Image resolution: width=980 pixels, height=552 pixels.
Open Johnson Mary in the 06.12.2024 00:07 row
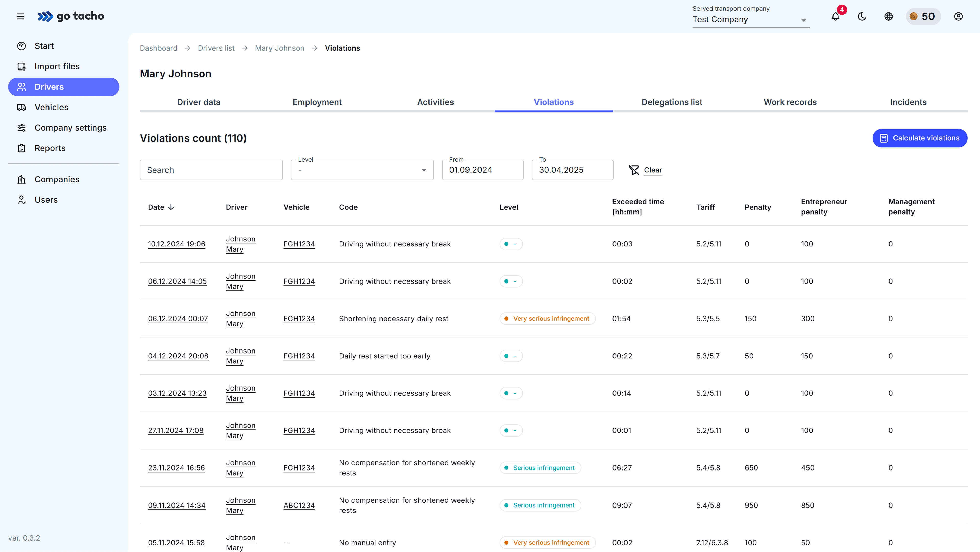[x=241, y=319]
